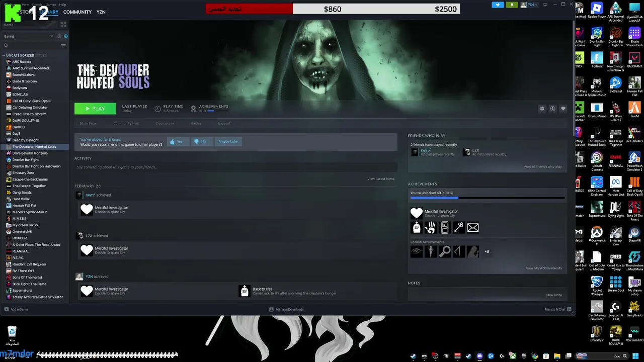Select Totally Accurate Battle Simulator in list
This screenshot has height=362, width=644.
point(37,297)
